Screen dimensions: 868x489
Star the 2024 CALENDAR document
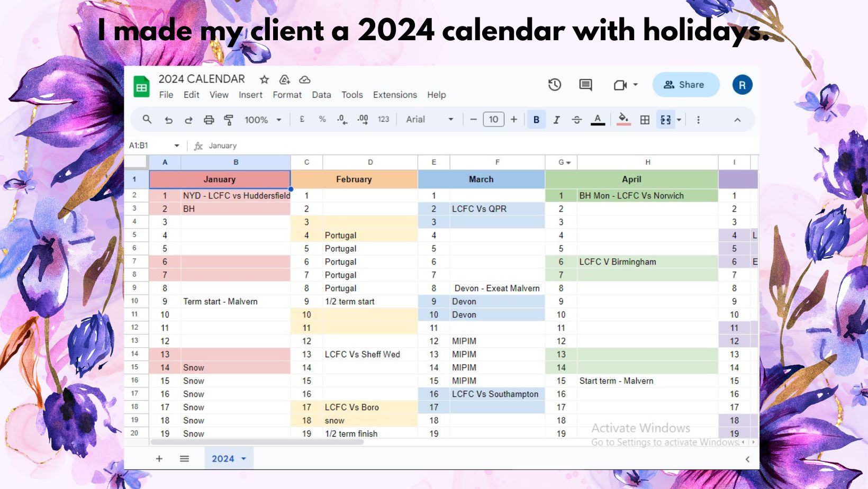(264, 79)
